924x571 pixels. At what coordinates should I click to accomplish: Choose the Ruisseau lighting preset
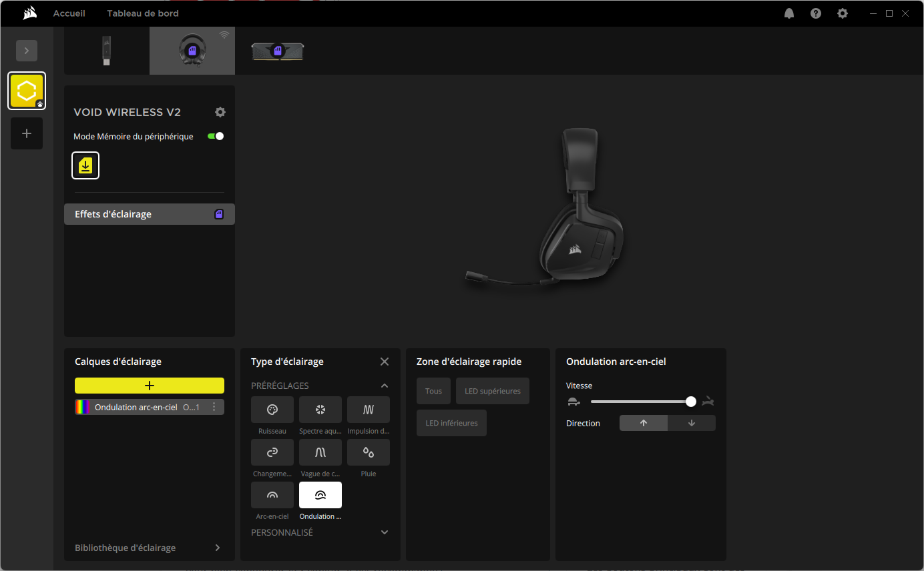272,410
